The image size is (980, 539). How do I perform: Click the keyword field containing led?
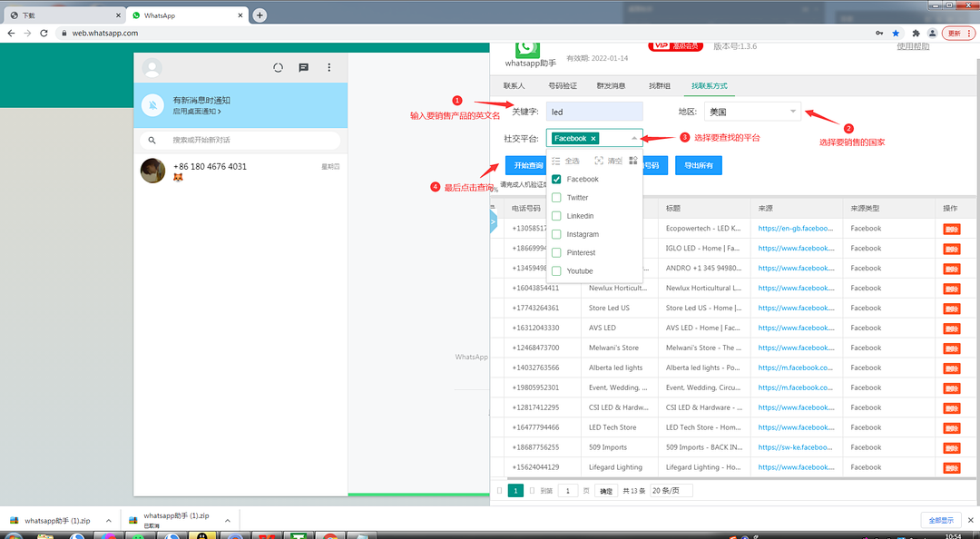coord(594,112)
